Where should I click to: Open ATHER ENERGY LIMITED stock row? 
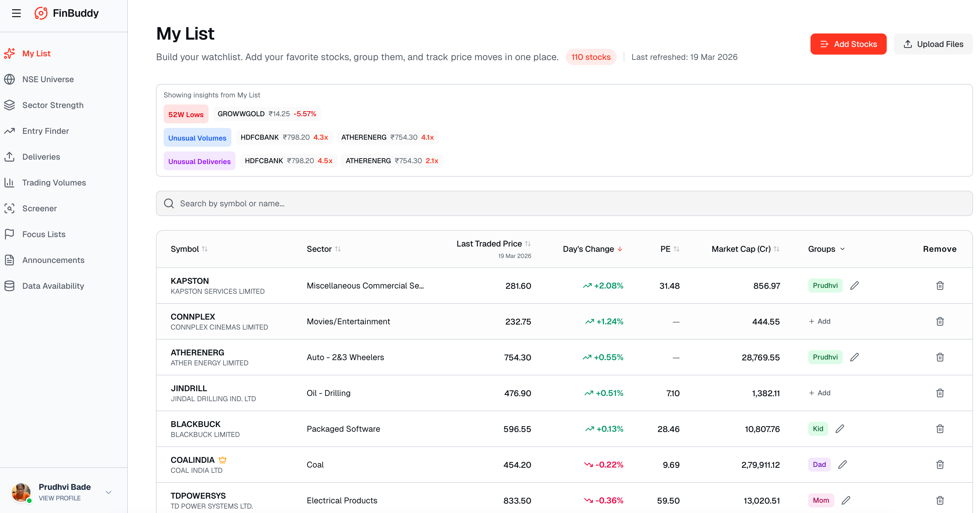[x=564, y=357]
